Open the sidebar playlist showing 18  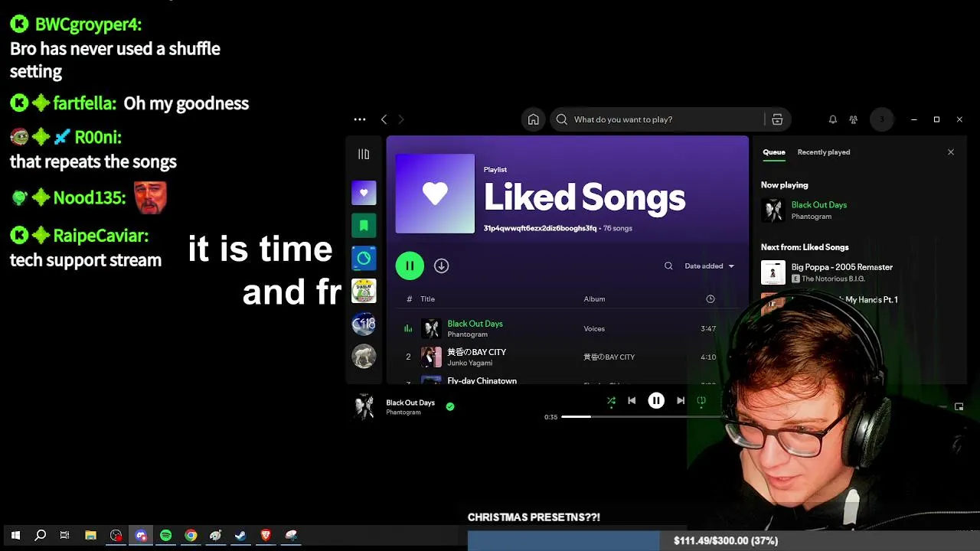pos(364,324)
